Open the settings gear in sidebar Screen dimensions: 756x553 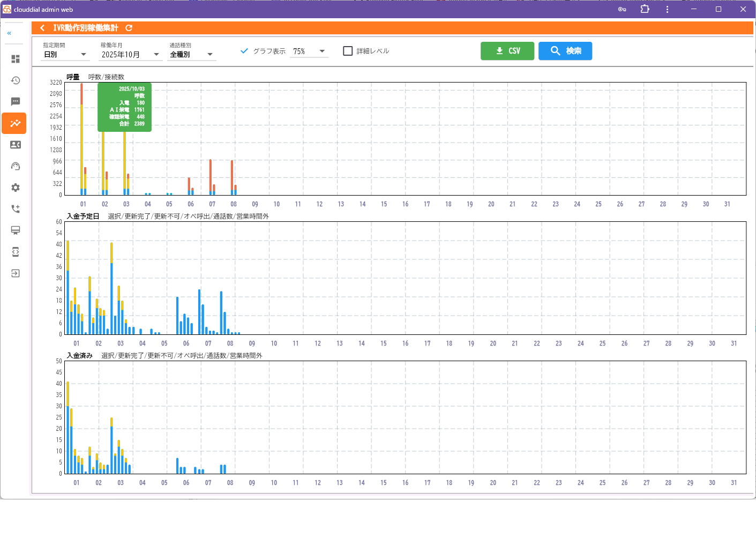(x=16, y=188)
